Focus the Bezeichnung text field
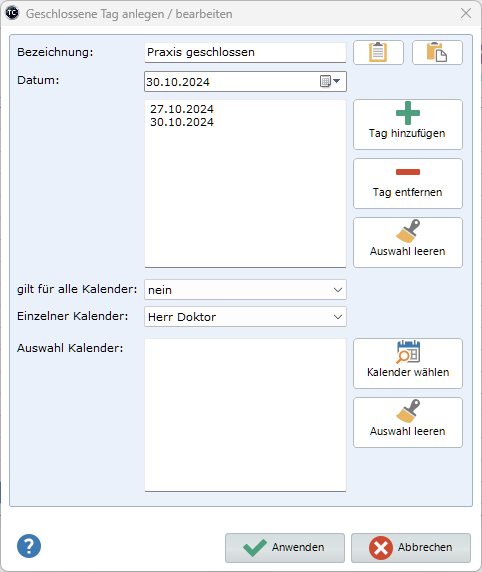 click(245, 53)
